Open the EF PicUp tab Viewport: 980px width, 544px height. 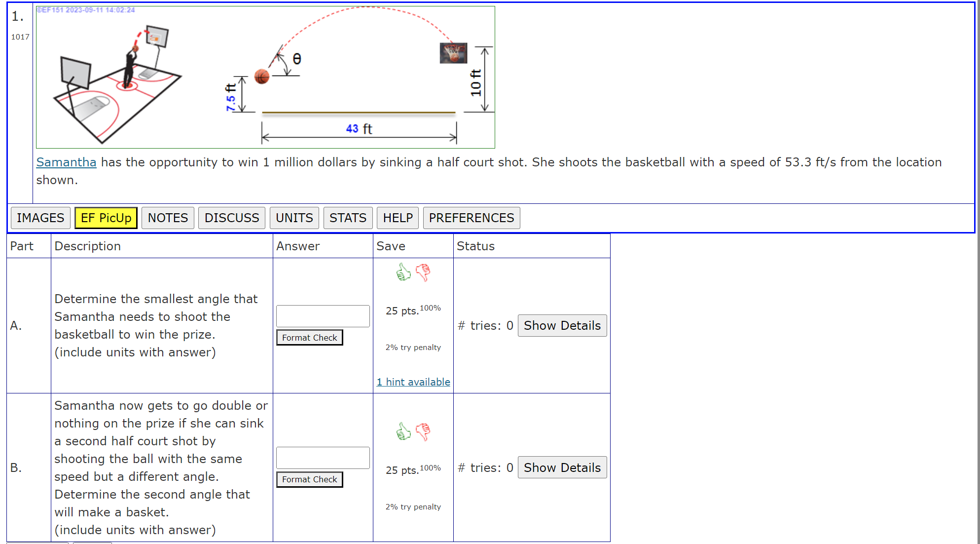point(106,218)
